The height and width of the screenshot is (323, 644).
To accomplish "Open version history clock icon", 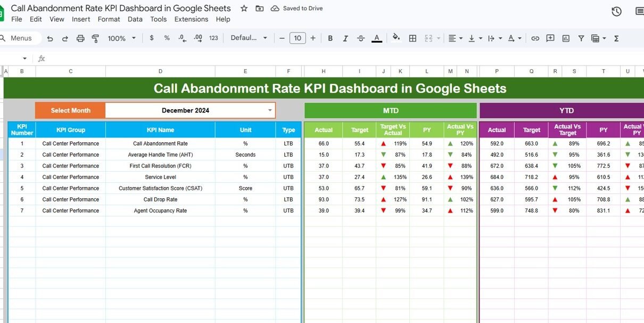I will coord(616,12).
